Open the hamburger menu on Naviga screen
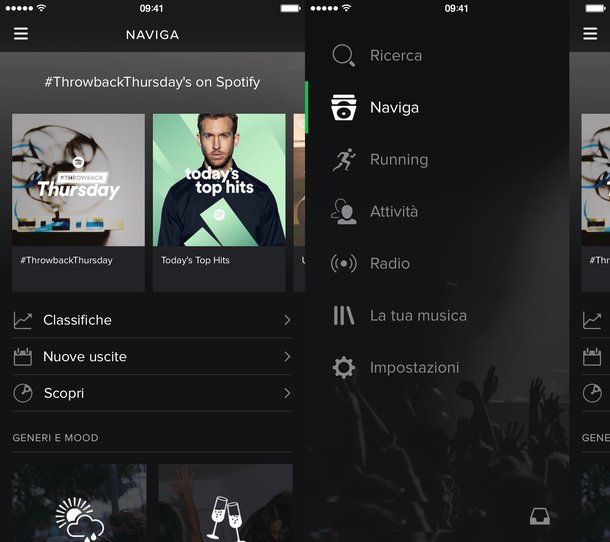This screenshot has width=610, height=542. click(x=21, y=33)
